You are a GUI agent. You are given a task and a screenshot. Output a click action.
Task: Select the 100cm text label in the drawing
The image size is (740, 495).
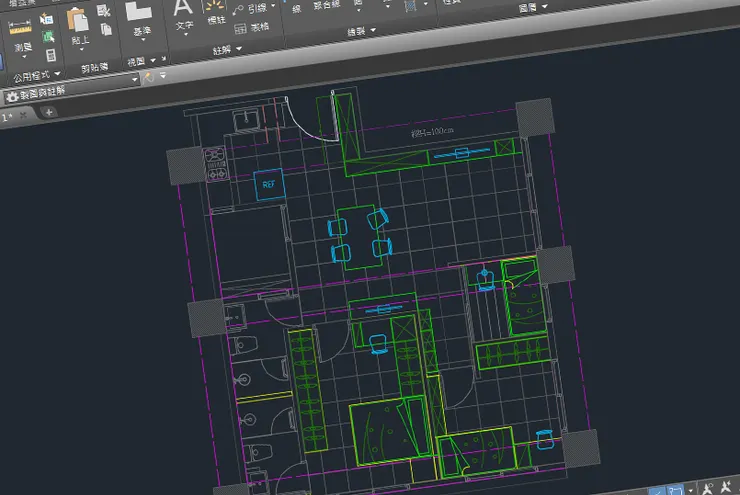(x=432, y=132)
